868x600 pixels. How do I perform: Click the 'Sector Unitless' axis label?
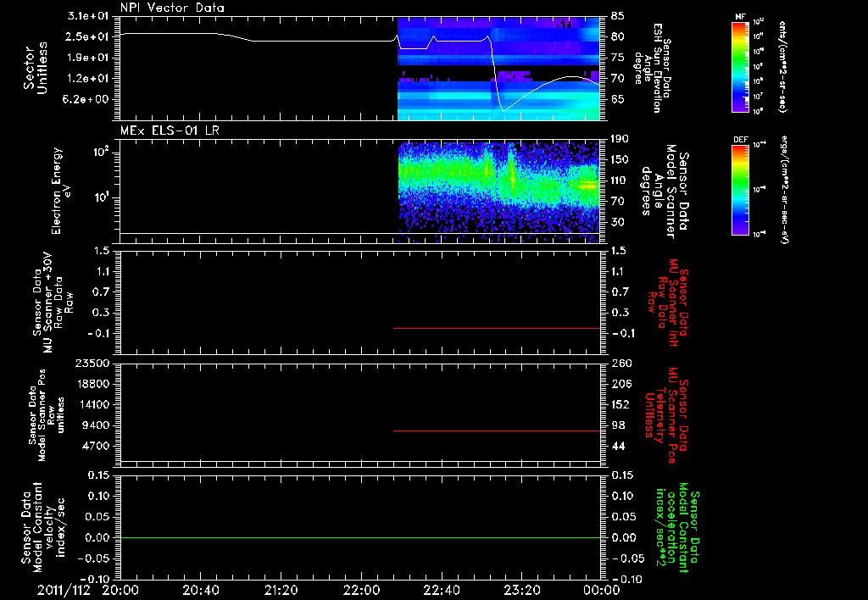click(36, 68)
